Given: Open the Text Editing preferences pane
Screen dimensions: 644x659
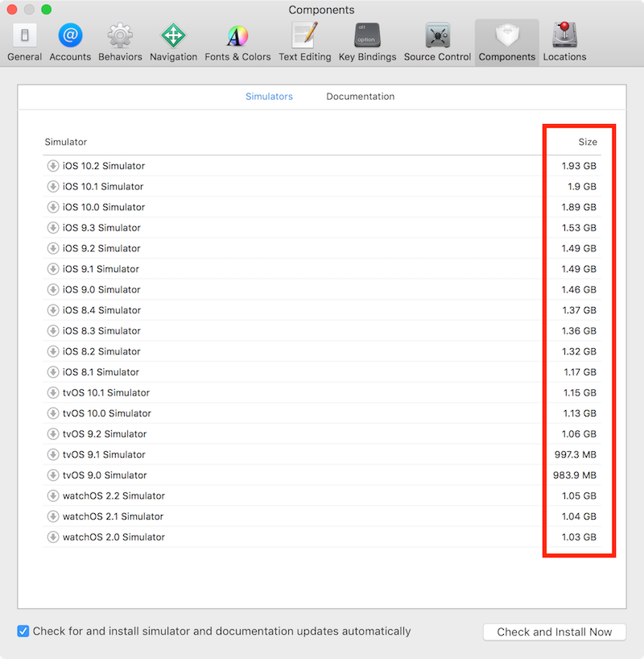Looking at the screenshot, I should [x=305, y=42].
